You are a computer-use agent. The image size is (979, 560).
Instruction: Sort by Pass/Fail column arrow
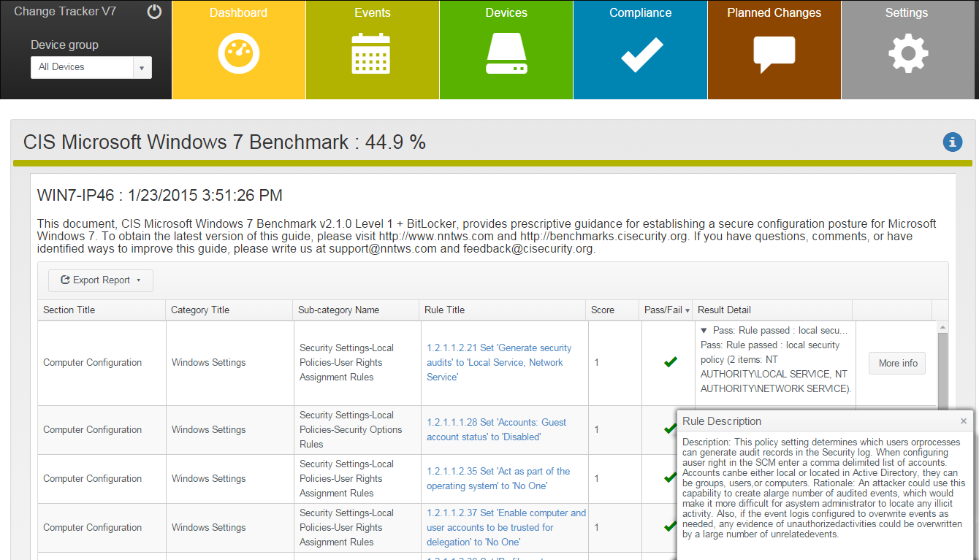click(x=687, y=310)
